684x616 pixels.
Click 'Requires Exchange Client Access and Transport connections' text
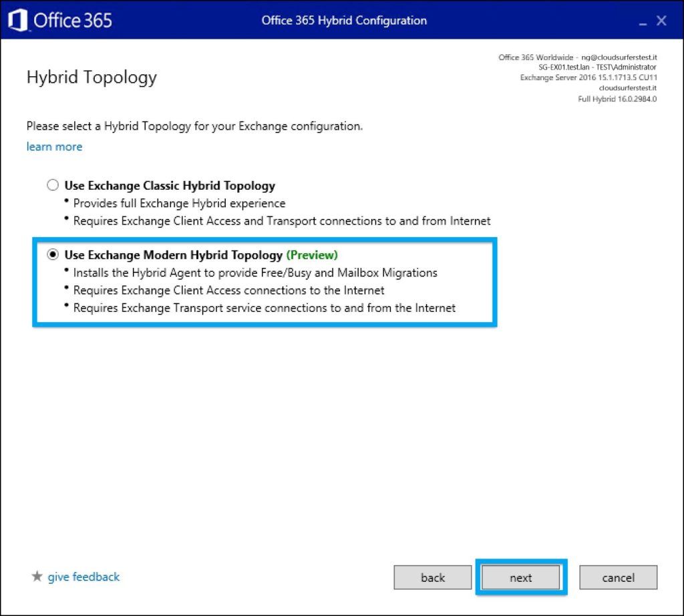(282, 220)
